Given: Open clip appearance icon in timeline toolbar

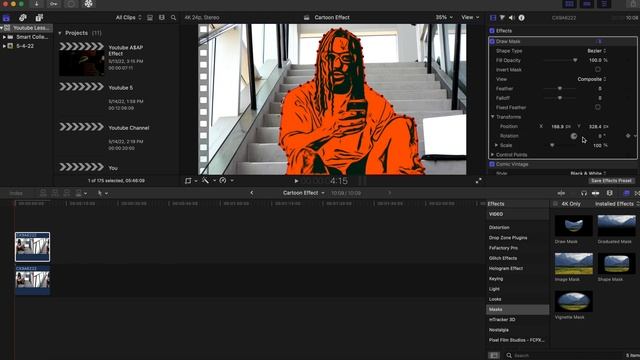Looking at the screenshot, I should point(609,193).
